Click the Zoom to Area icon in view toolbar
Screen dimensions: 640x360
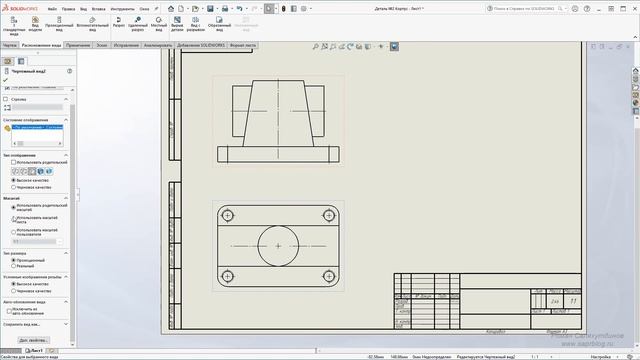coord(324,47)
